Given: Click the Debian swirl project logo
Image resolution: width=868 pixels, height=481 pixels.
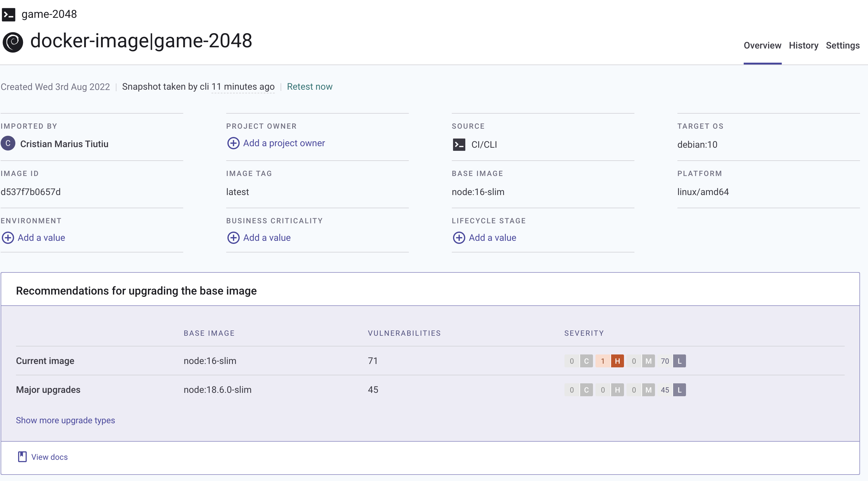Looking at the screenshot, I should pos(13,42).
